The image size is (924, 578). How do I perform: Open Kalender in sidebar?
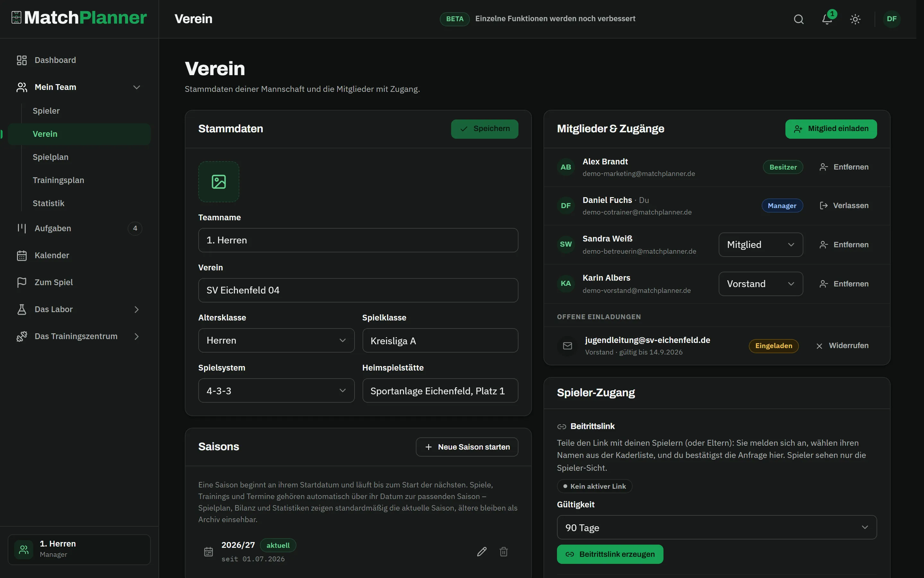[79, 255]
